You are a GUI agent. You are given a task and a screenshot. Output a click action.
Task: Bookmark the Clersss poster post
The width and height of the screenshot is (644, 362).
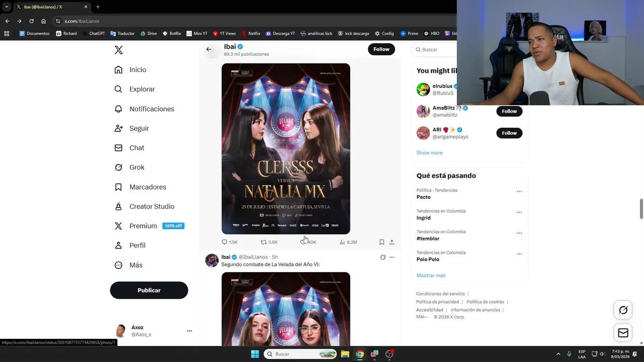click(x=382, y=242)
